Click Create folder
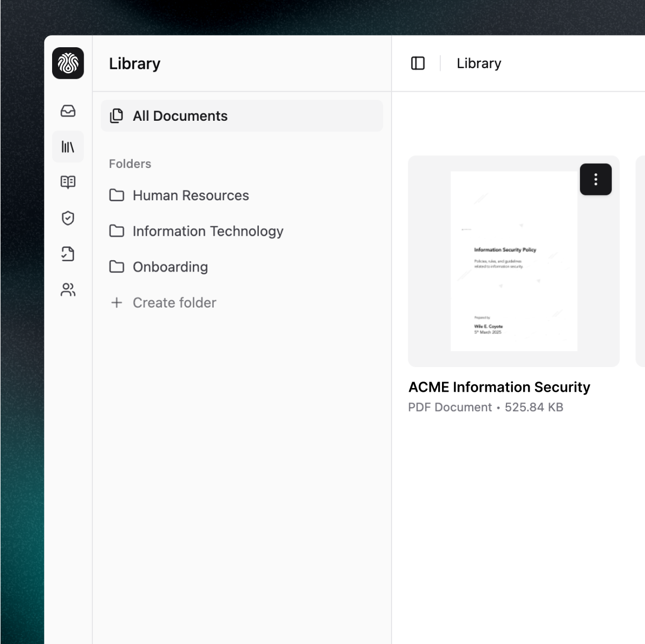Viewport: 645px width, 644px height. coord(174,303)
